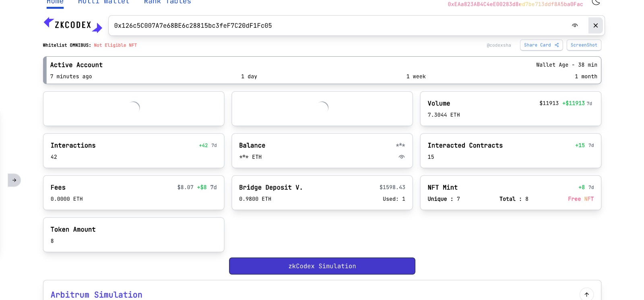The image size is (644, 300).
Task: Click the Active Account heading
Action: click(x=76, y=65)
